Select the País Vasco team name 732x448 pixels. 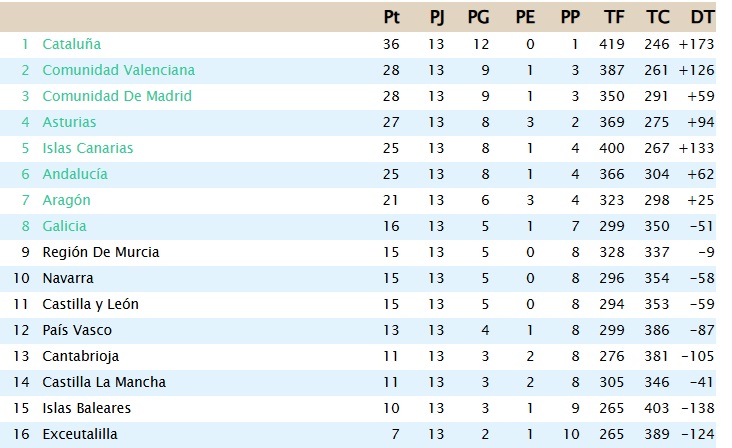click(x=76, y=330)
